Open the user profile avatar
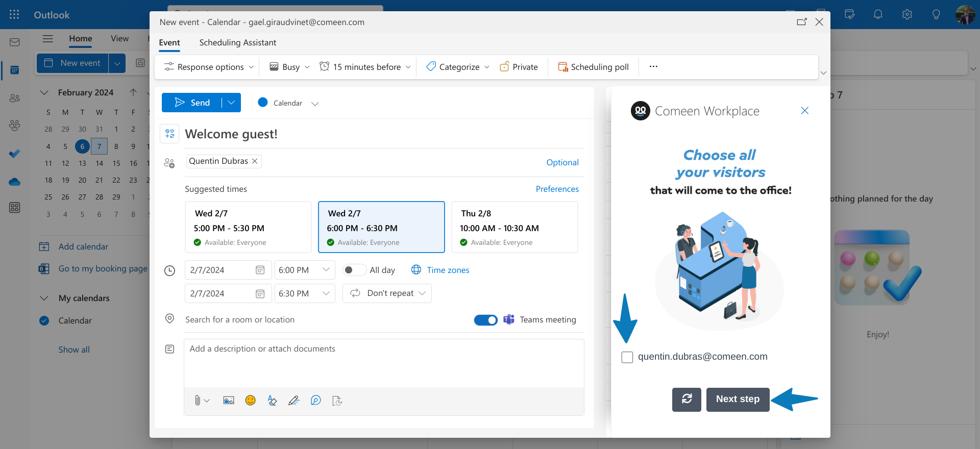The image size is (980, 449). (965, 15)
